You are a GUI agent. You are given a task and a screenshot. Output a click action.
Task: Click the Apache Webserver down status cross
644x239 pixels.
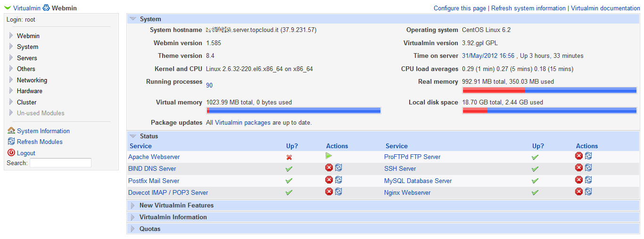click(x=289, y=157)
